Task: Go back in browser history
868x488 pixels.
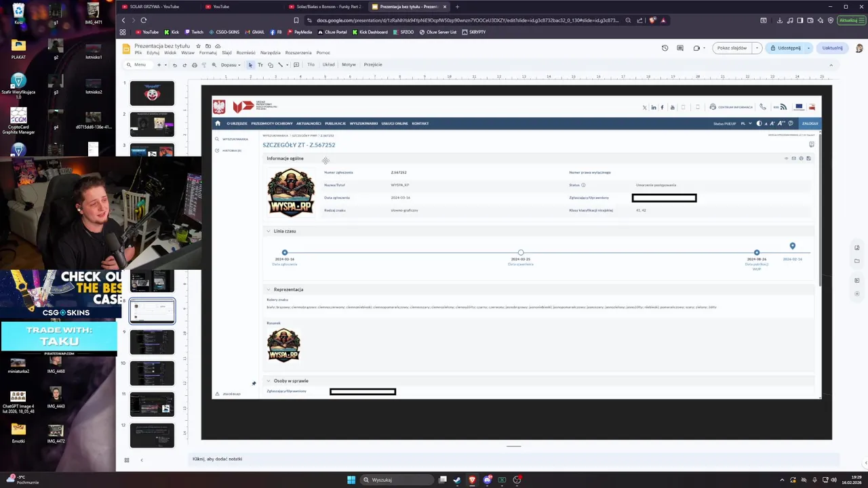Action: click(x=123, y=20)
